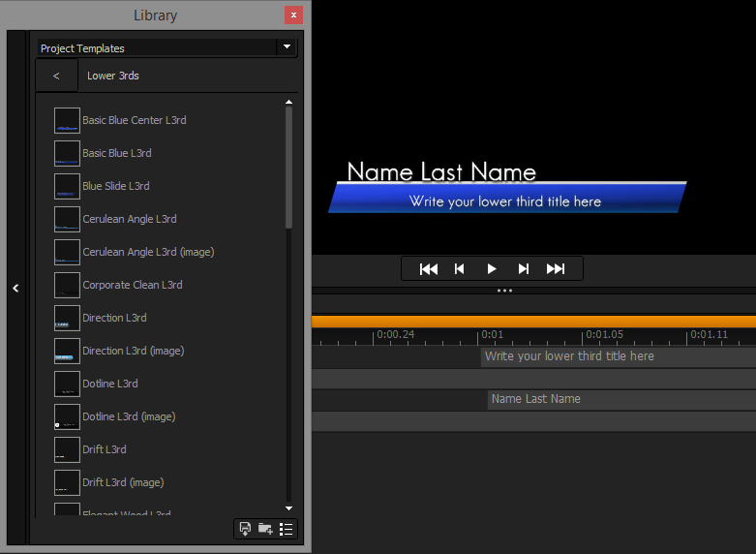Click the orange timeline range bar
This screenshot has width=756, height=554.
click(x=532, y=321)
